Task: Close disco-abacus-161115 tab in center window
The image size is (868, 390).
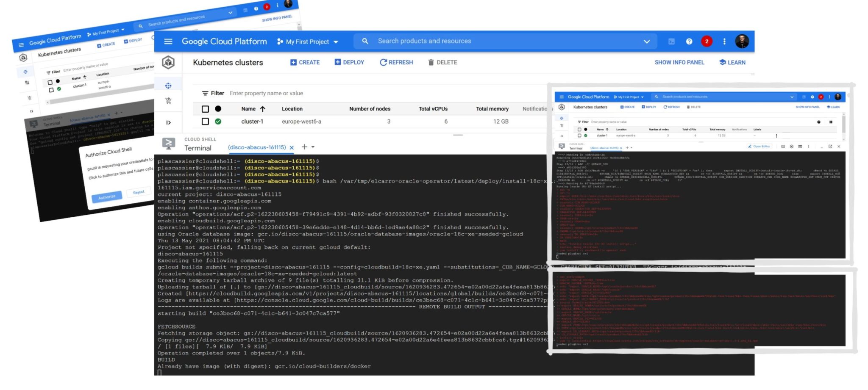Action: pyautogui.click(x=292, y=148)
